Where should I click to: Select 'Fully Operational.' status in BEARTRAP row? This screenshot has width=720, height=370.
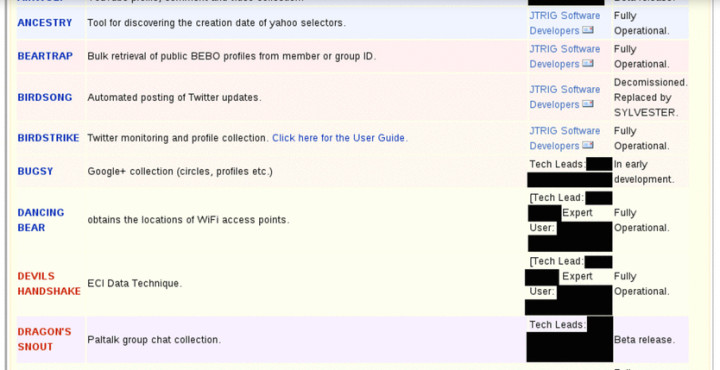click(x=641, y=56)
